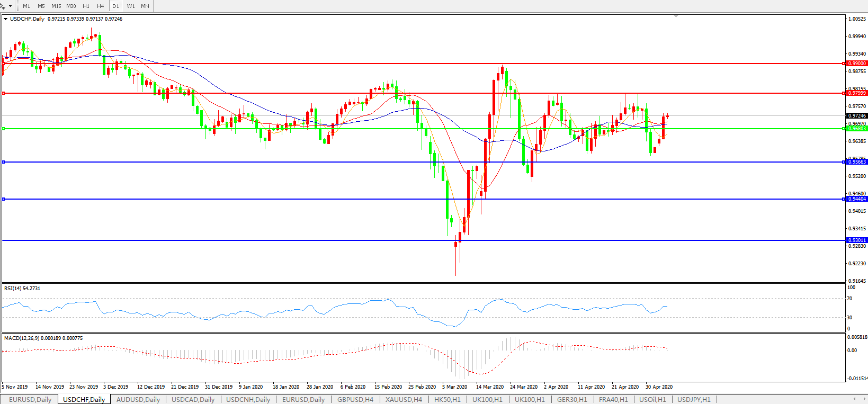The width and height of the screenshot is (868, 404).
Task: Open the dropdown arrow beside the line tool
Action: coord(11,6)
